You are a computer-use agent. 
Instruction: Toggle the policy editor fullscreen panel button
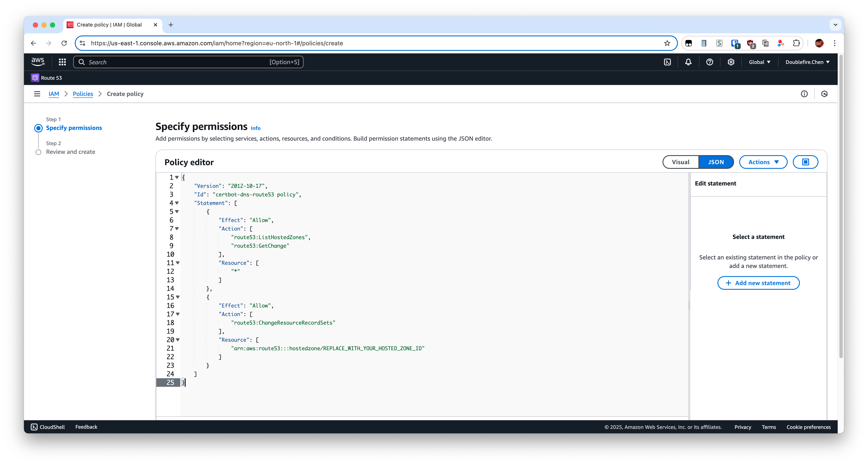point(805,162)
